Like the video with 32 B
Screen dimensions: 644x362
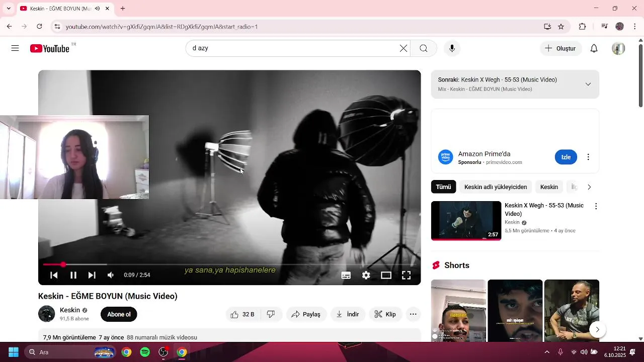tap(242, 314)
